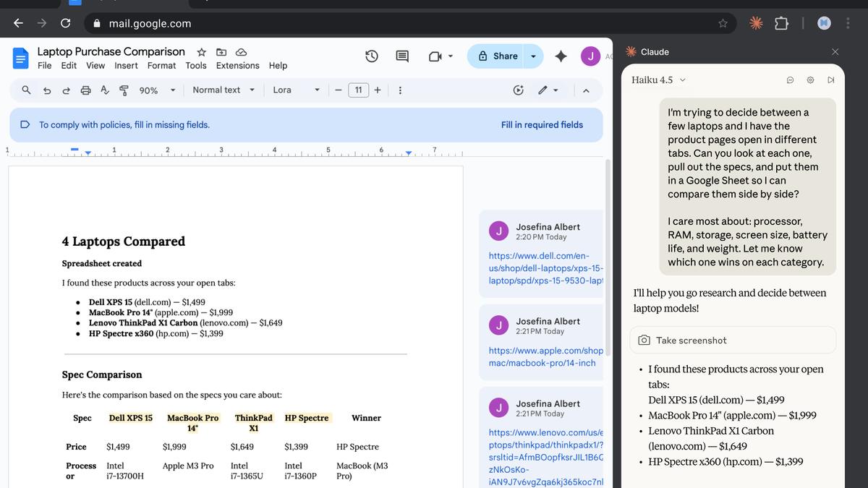Redo the last edit
The height and width of the screenshot is (488, 868).
point(66,90)
